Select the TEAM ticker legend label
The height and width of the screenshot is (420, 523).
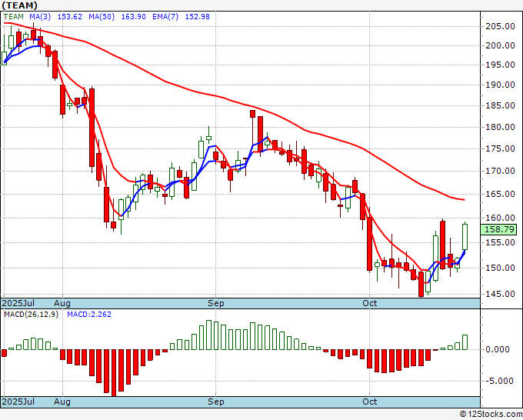[x=14, y=17]
